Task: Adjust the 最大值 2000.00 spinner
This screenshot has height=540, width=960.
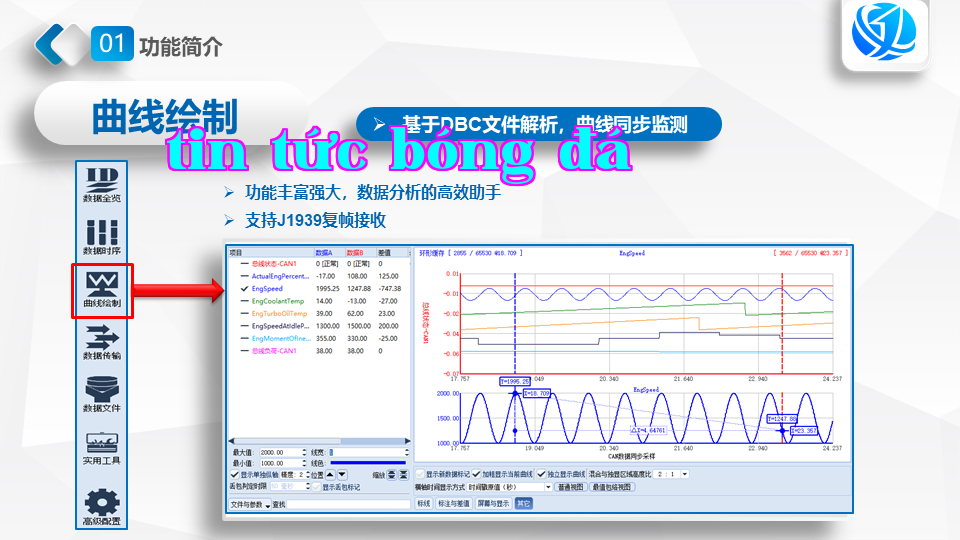Action: tap(304, 452)
